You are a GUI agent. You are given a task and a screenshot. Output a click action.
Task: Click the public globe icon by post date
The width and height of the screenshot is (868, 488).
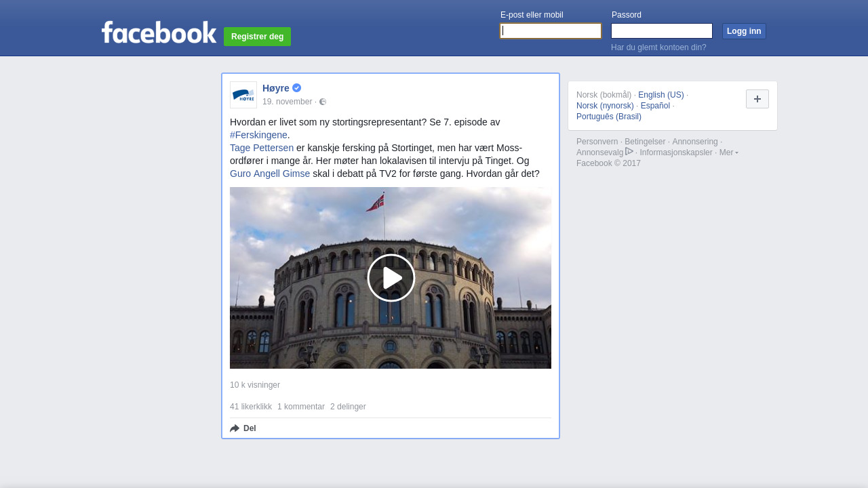point(323,102)
